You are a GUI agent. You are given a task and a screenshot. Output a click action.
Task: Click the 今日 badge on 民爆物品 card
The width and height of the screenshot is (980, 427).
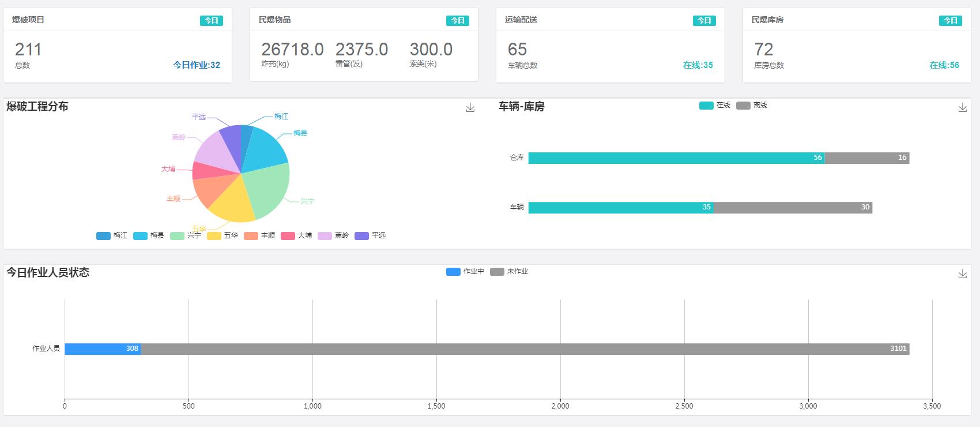pyautogui.click(x=458, y=21)
